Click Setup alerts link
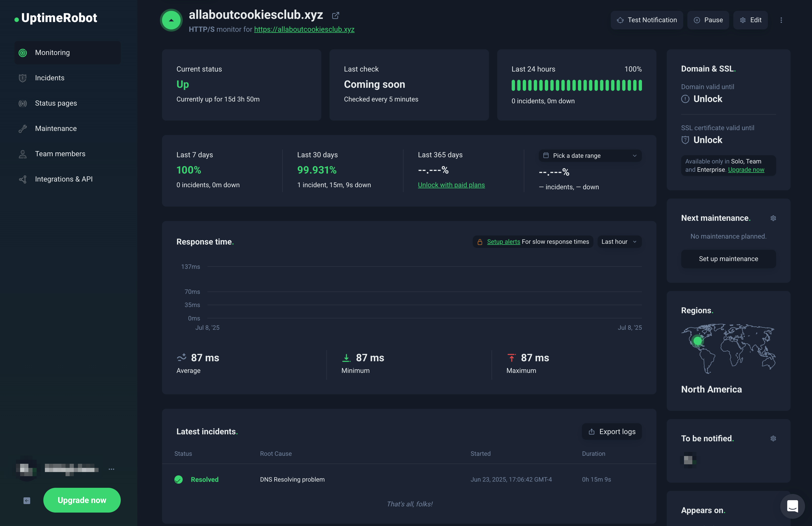Viewport: 812px width, 526px height. (x=503, y=242)
